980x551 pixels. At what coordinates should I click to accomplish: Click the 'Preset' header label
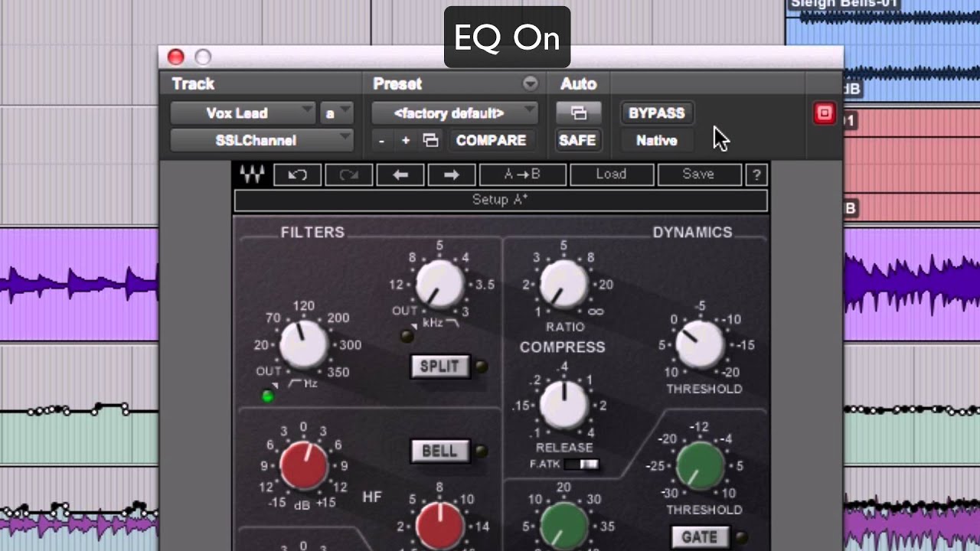coord(397,83)
